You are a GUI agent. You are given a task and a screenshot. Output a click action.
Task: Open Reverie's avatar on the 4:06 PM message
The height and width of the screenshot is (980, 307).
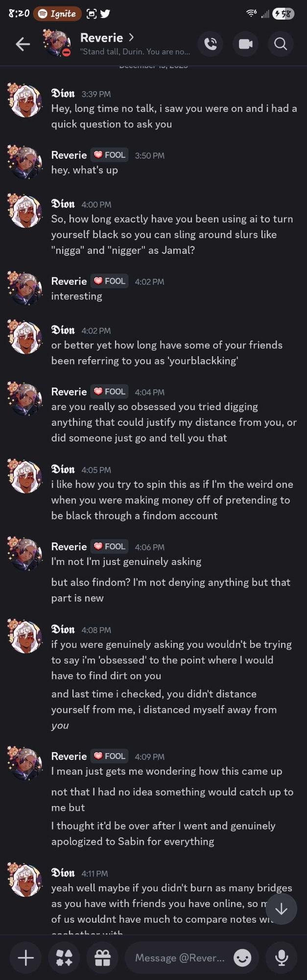[x=24, y=554]
